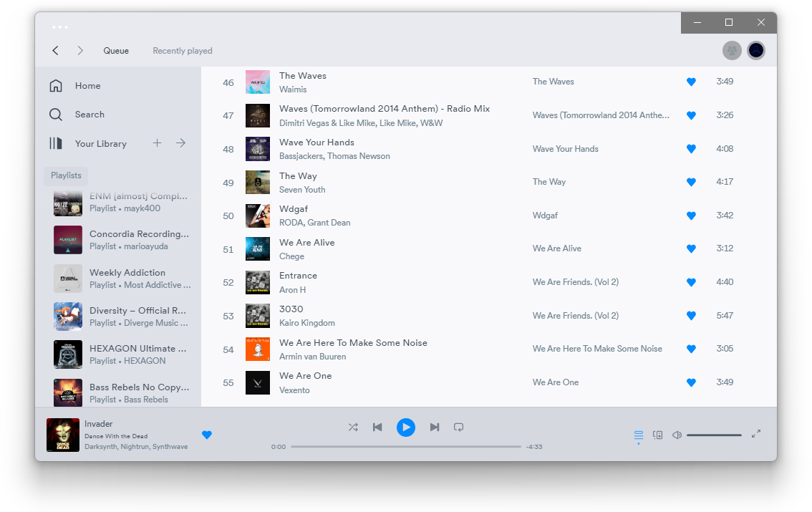Open Dance With the Dead artist link
The height and width of the screenshot is (512, 812).
pos(116,436)
